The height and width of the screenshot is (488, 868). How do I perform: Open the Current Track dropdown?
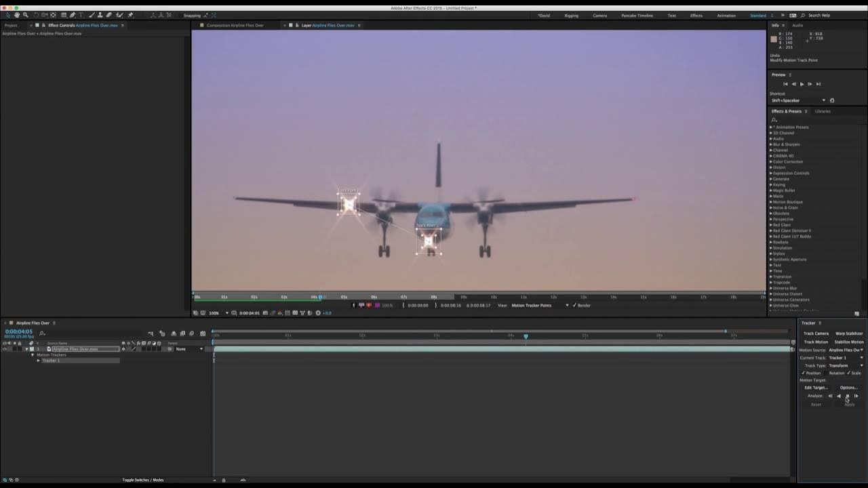pyautogui.click(x=846, y=358)
